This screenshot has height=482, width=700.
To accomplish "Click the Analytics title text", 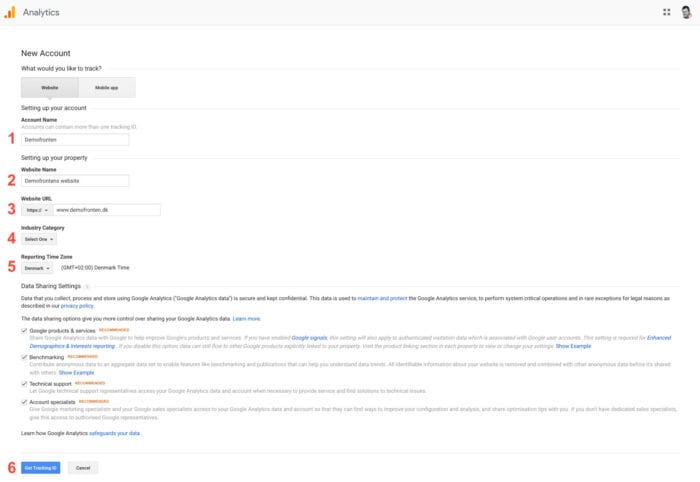I will (x=41, y=12).
